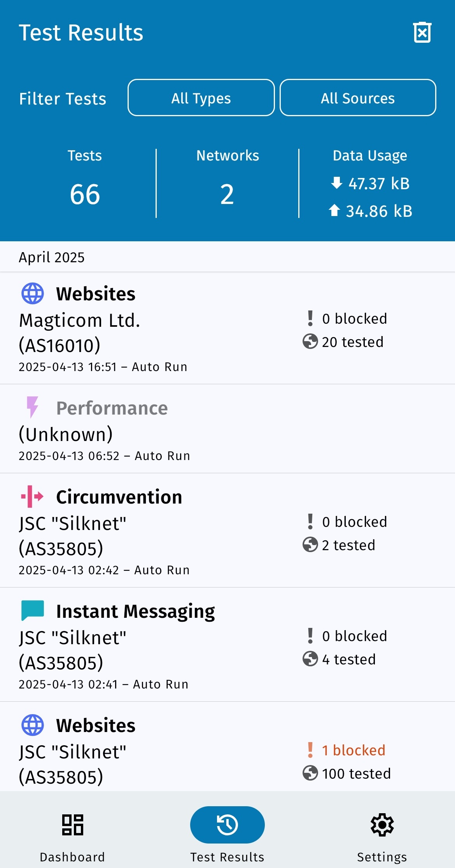455x868 pixels.
Task: Tap the globe icon of Silknet Websites test
Action: 33,725
